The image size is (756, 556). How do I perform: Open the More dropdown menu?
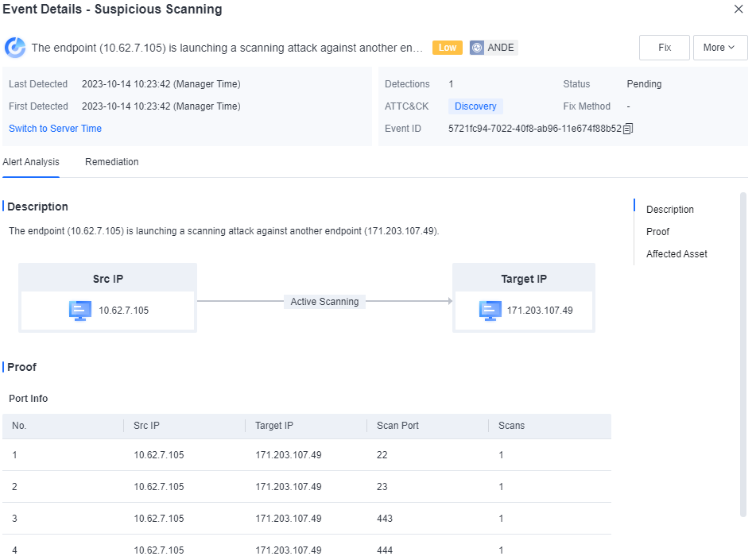pyautogui.click(x=719, y=48)
